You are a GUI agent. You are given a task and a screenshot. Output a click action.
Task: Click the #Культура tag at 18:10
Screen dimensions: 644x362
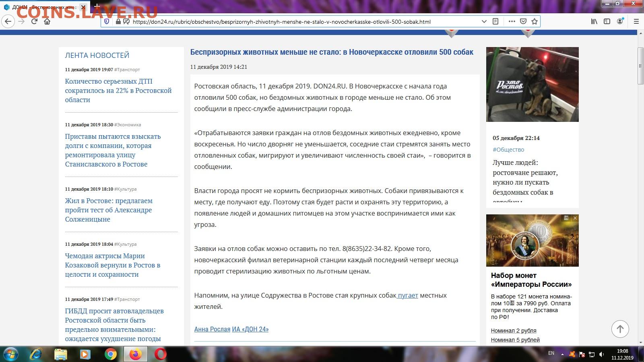126,189
